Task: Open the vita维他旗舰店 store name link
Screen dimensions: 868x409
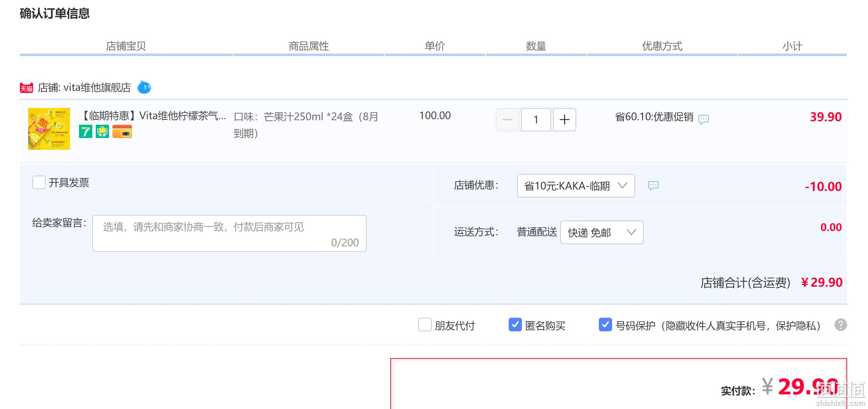Action: pyautogui.click(x=97, y=87)
